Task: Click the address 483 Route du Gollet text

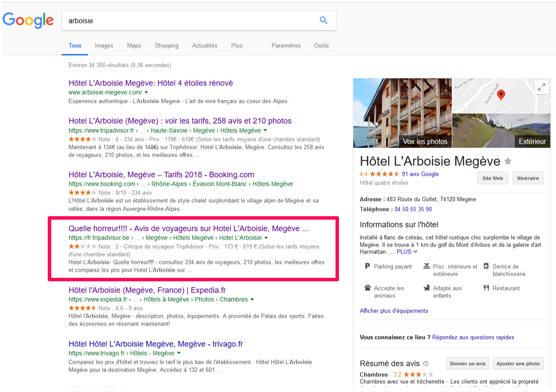Action: [431, 199]
